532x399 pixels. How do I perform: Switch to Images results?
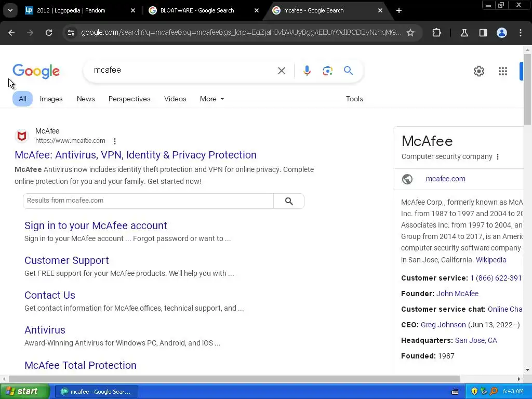(x=51, y=99)
